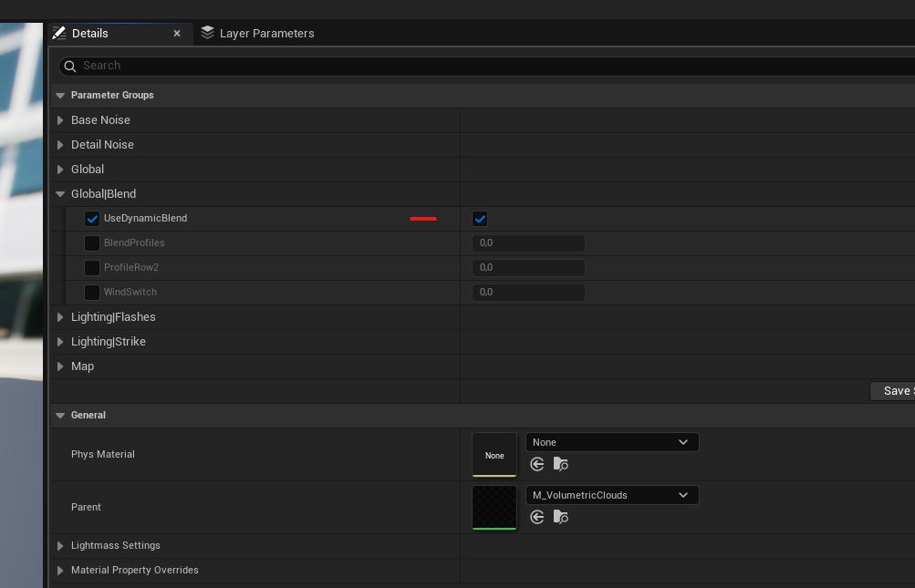Click the UseDynamicBlend parameter label
Screen dimensions: 915x588
[145, 218]
